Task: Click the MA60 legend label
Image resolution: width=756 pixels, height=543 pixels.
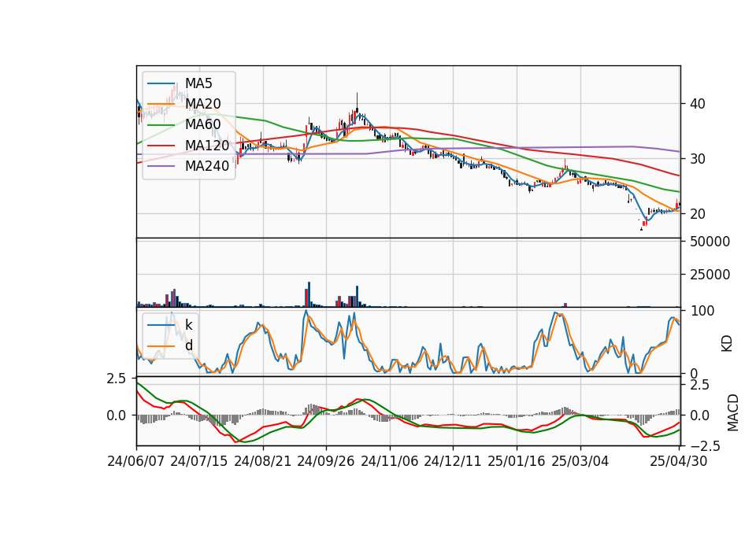Action: [203, 124]
